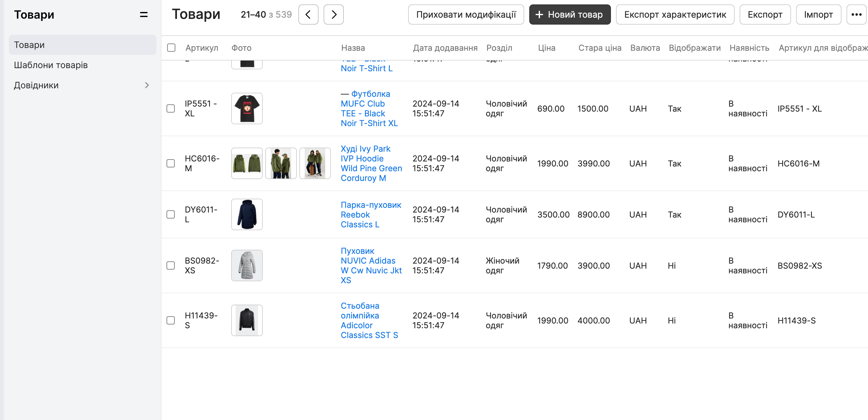Go to the previous page of products

coord(308,15)
